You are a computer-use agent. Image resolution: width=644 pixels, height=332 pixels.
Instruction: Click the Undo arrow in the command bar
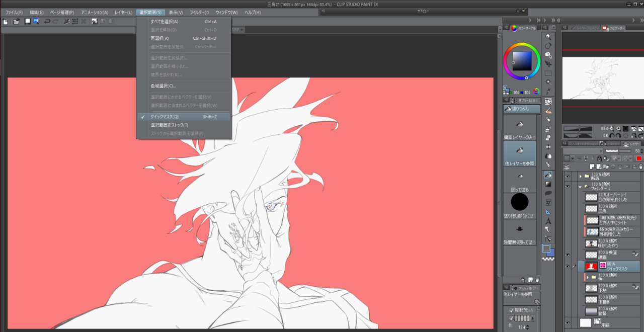[x=47, y=22]
